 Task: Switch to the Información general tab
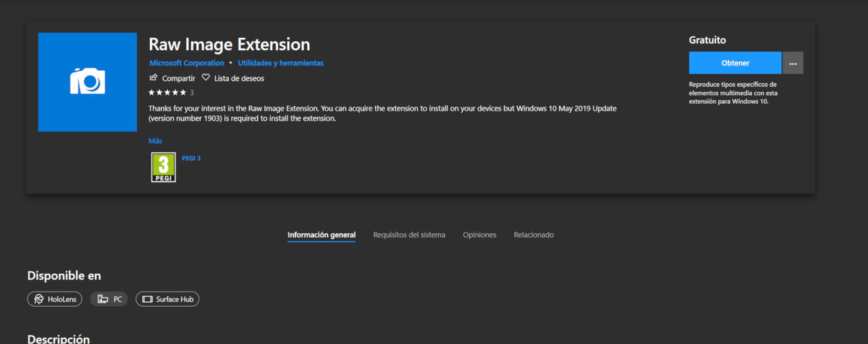tap(321, 235)
